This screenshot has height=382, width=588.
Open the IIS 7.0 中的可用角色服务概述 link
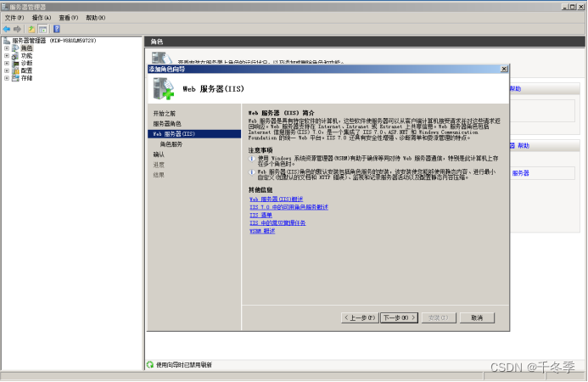[x=289, y=207]
